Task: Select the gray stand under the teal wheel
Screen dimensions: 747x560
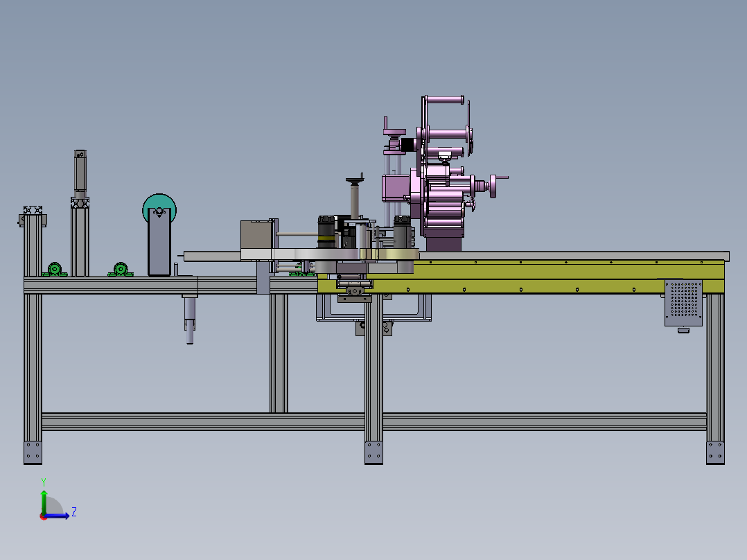Action: 159,242
